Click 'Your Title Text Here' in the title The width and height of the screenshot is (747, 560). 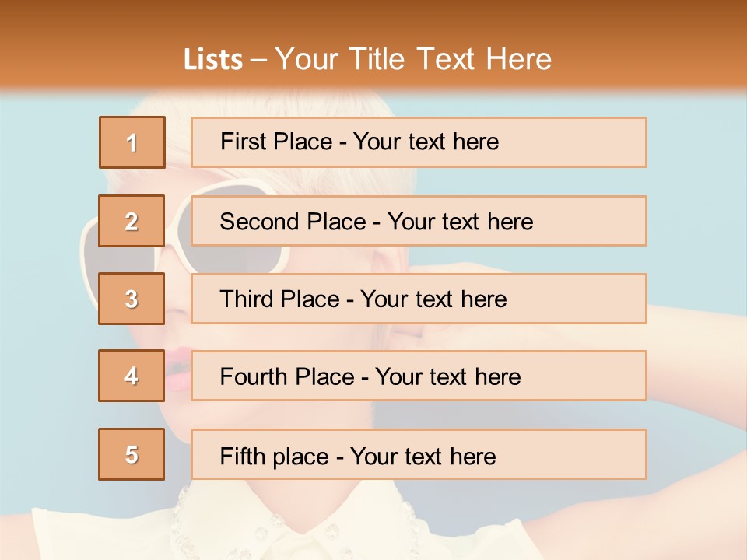(x=412, y=59)
